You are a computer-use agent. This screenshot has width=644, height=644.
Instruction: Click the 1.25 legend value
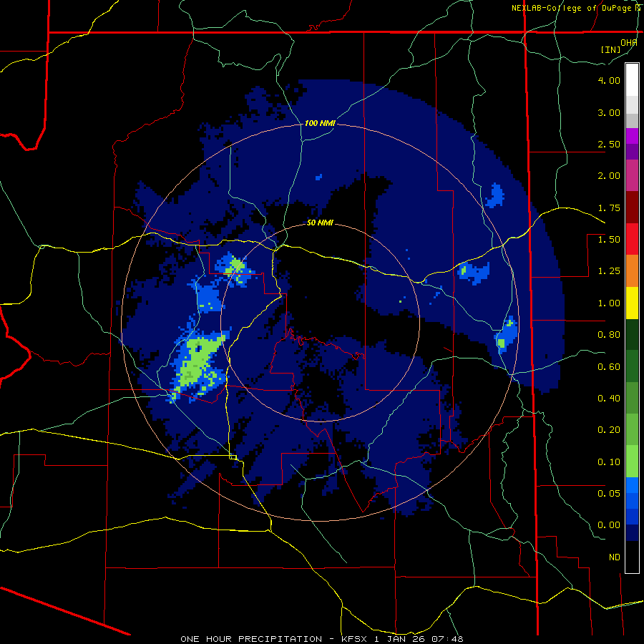pos(609,271)
